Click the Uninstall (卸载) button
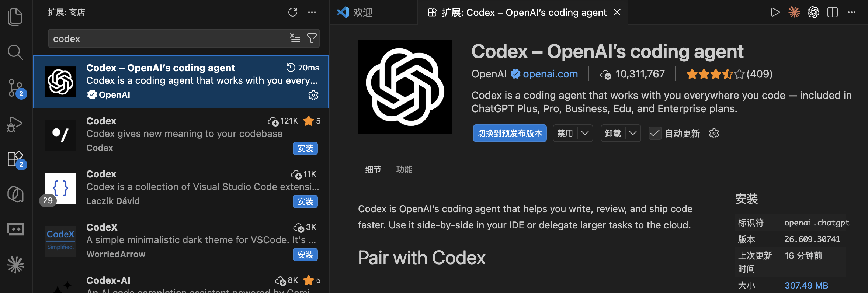The image size is (868, 293). pyautogui.click(x=613, y=133)
